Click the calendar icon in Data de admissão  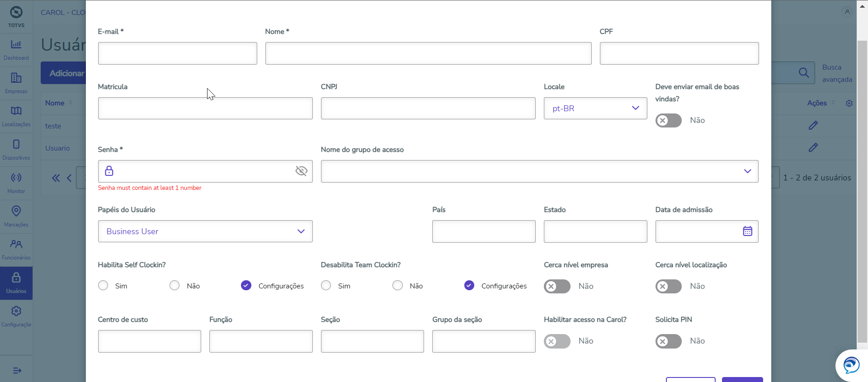pos(747,231)
